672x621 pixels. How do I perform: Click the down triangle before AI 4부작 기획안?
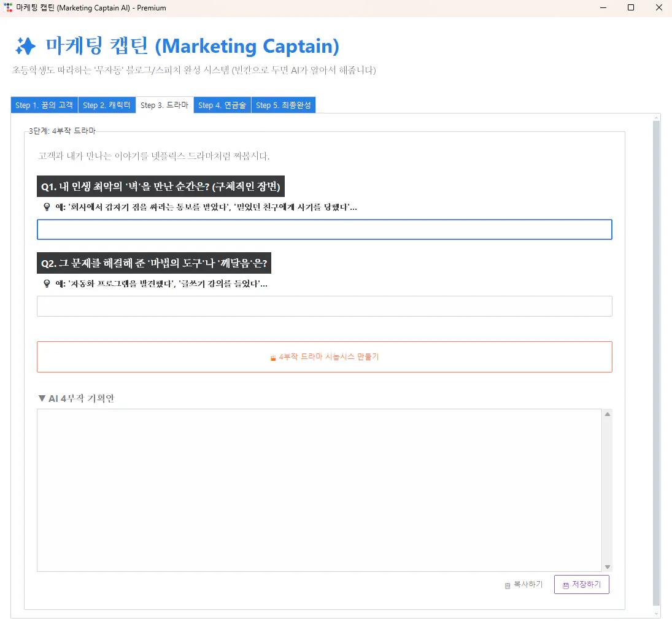click(41, 398)
